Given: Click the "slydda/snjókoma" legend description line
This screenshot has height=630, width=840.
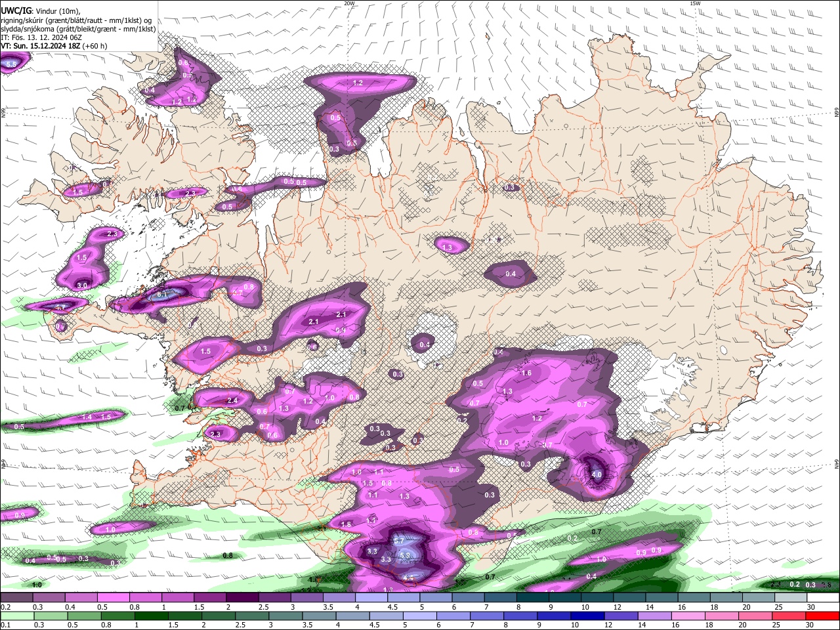Looking at the screenshot, I should pyautogui.click(x=79, y=28).
